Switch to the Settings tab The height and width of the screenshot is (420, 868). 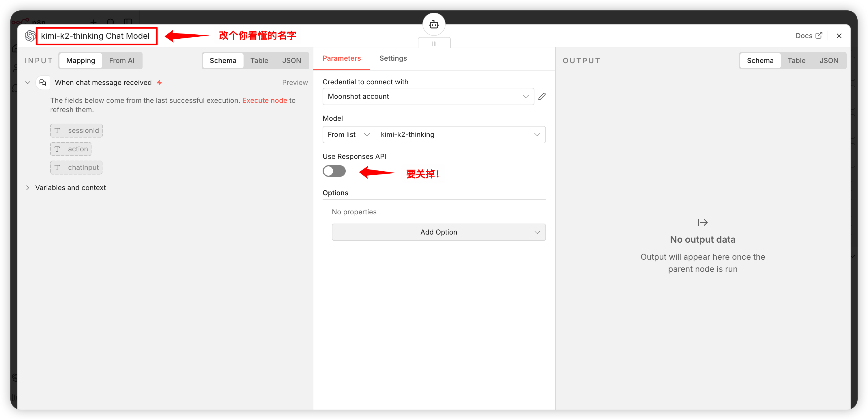click(393, 58)
